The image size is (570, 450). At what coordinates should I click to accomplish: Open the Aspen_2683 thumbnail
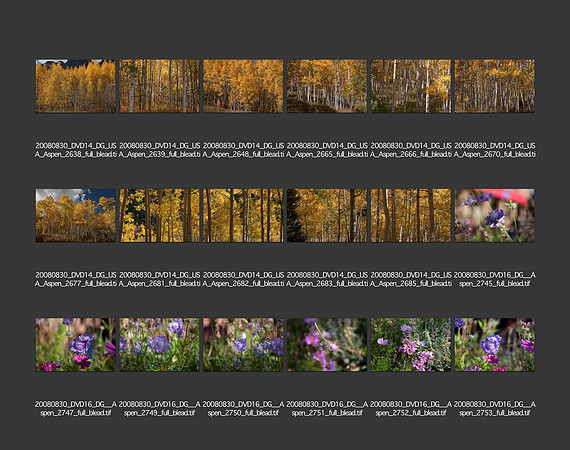327,215
